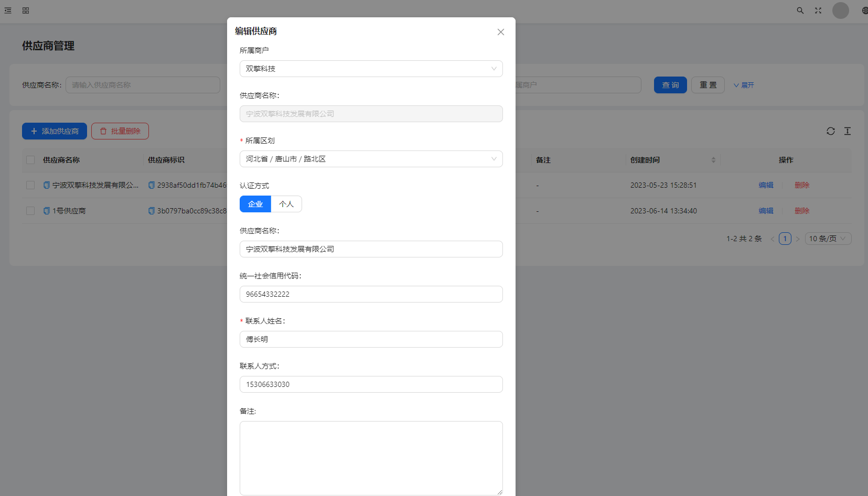Edit the 2023-05-23 supplier row

pos(766,185)
